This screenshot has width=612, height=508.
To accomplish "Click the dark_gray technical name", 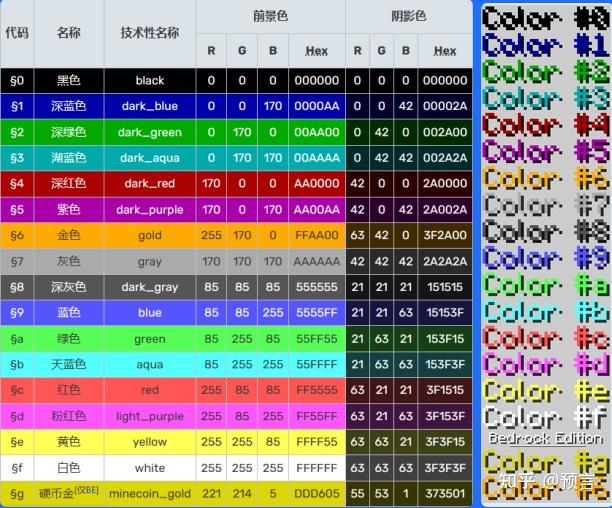I will pos(150,288).
